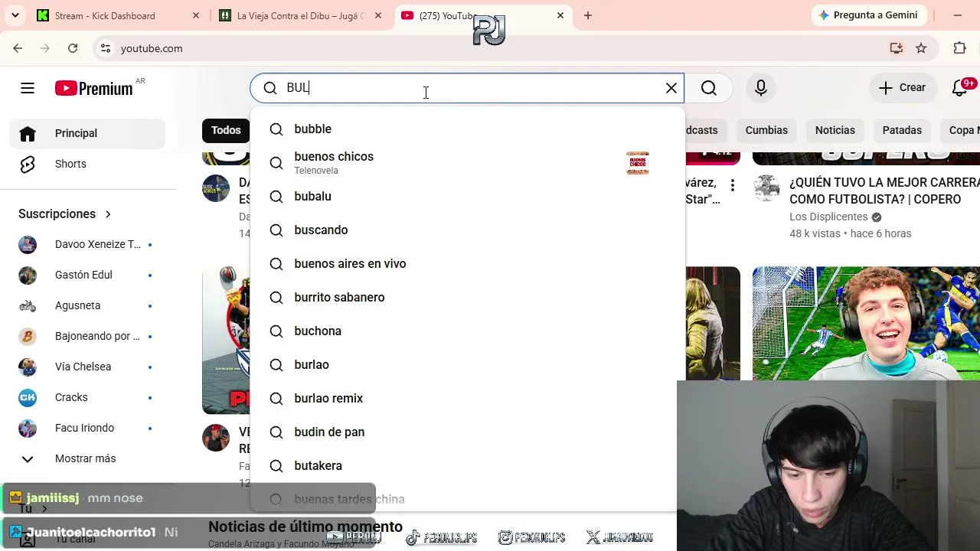Switch to La Vieja Contra el Dibu tab
The height and width of the screenshot is (551, 980).
click(x=300, y=15)
